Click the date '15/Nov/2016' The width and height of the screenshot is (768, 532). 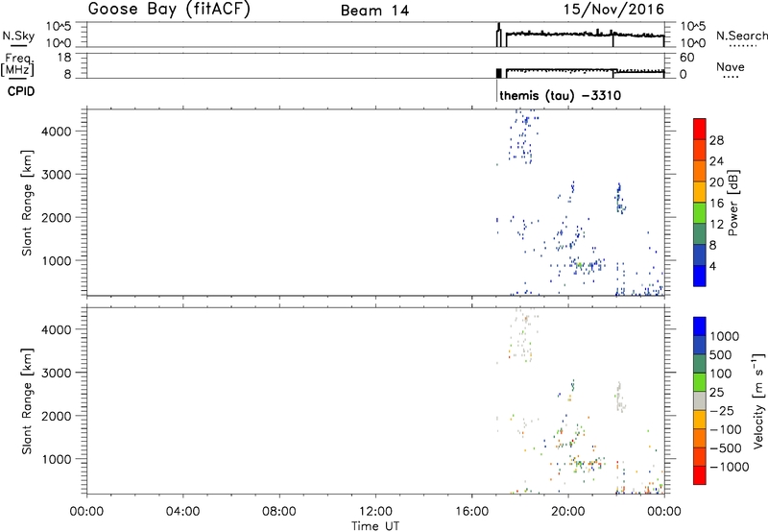613,10
